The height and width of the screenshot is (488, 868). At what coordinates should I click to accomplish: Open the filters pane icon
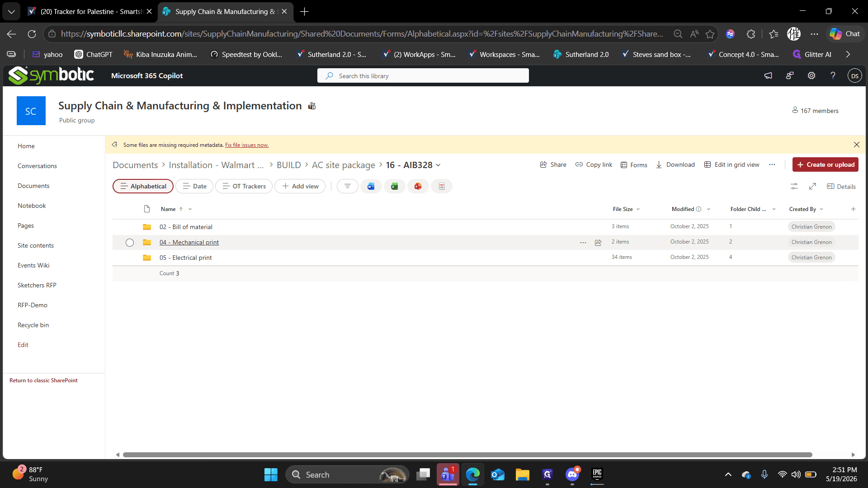347,186
